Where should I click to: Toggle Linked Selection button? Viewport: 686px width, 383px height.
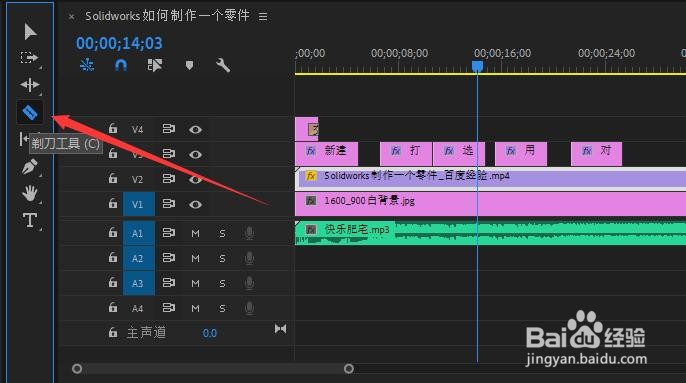pyautogui.click(x=155, y=66)
